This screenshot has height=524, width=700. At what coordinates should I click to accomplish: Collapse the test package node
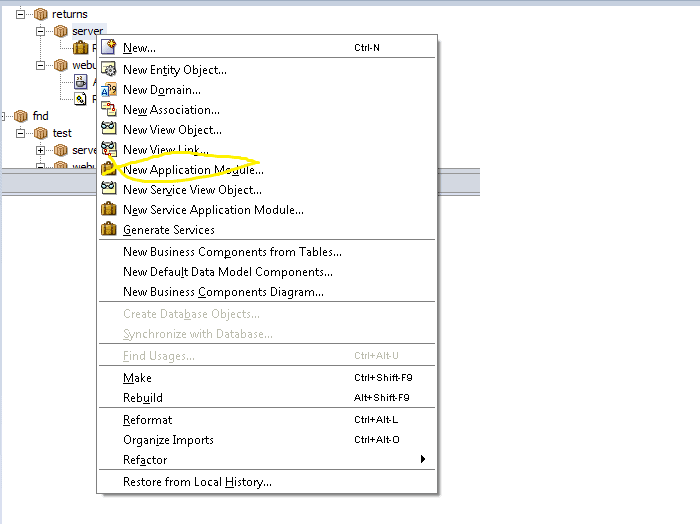(x=21, y=133)
